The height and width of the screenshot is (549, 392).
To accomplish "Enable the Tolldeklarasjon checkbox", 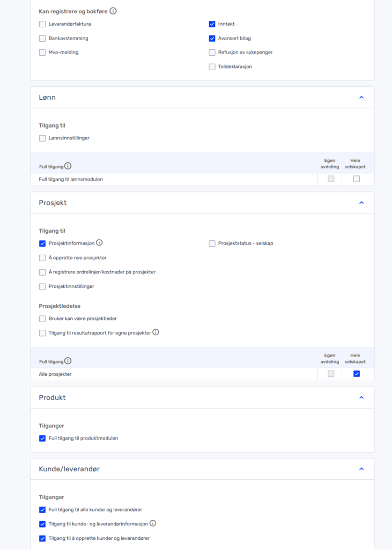I will (212, 67).
